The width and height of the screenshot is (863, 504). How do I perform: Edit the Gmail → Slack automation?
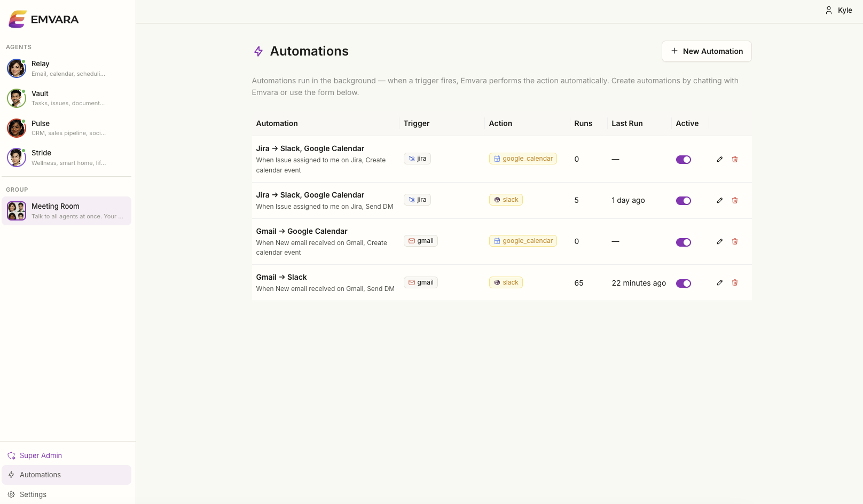719,283
